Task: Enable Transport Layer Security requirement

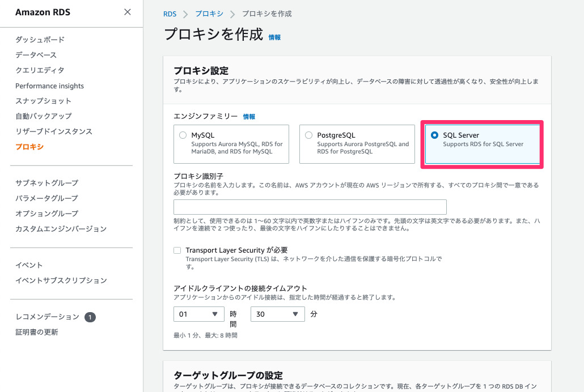Action: [x=177, y=250]
